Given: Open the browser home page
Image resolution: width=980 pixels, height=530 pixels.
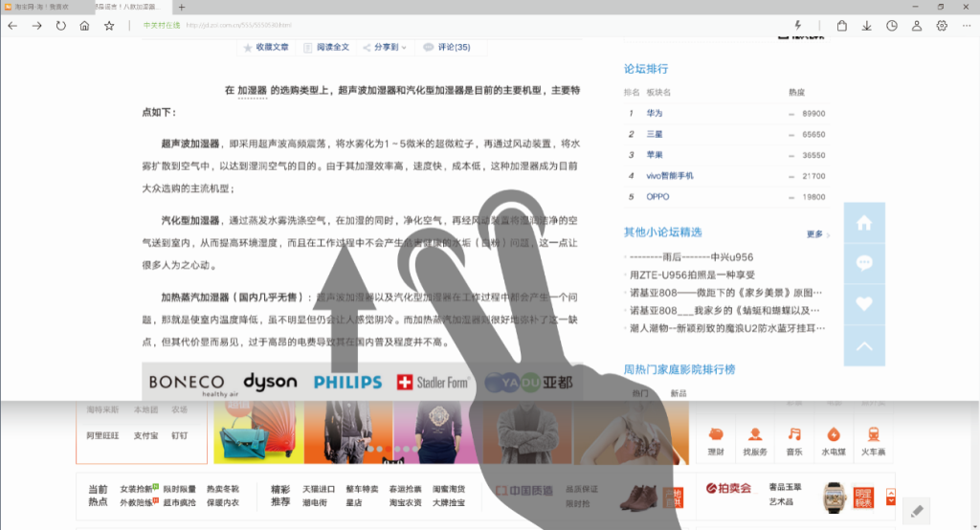Looking at the screenshot, I should click(84, 26).
